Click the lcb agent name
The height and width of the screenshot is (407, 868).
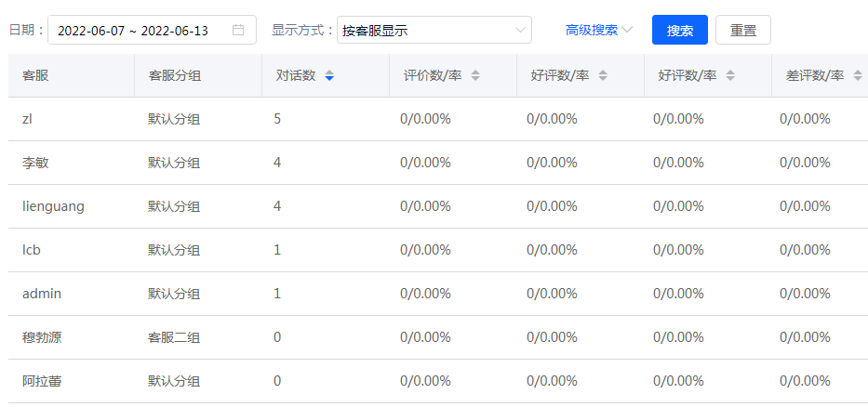pos(32,250)
